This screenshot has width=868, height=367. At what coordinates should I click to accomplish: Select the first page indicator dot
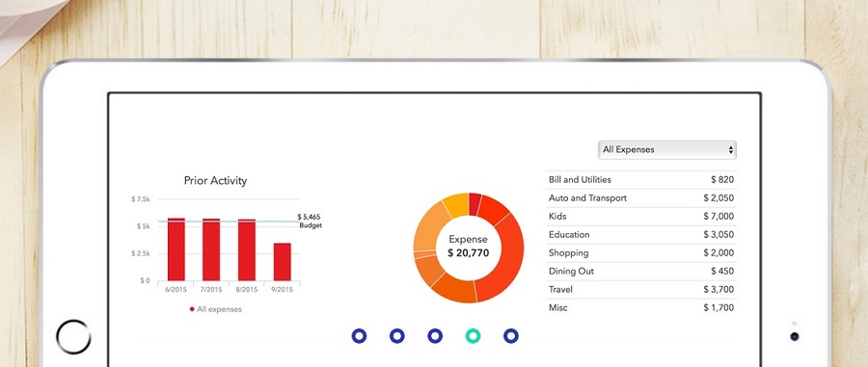pyautogui.click(x=359, y=335)
